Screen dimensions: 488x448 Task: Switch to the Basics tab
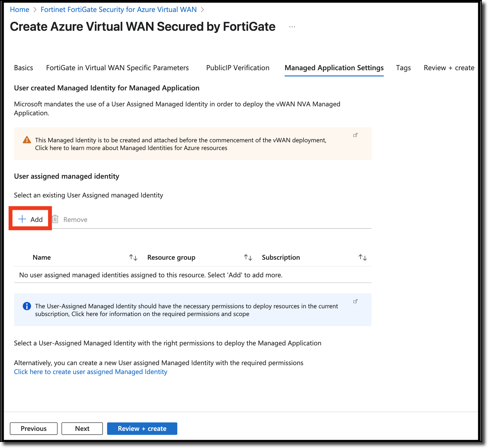pyautogui.click(x=23, y=68)
